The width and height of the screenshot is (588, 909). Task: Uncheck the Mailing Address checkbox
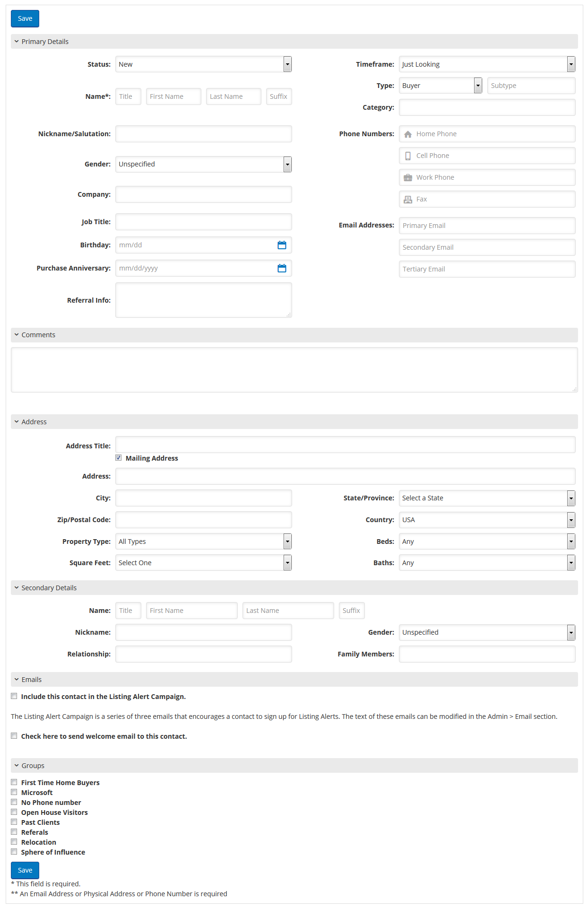click(x=119, y=458)
